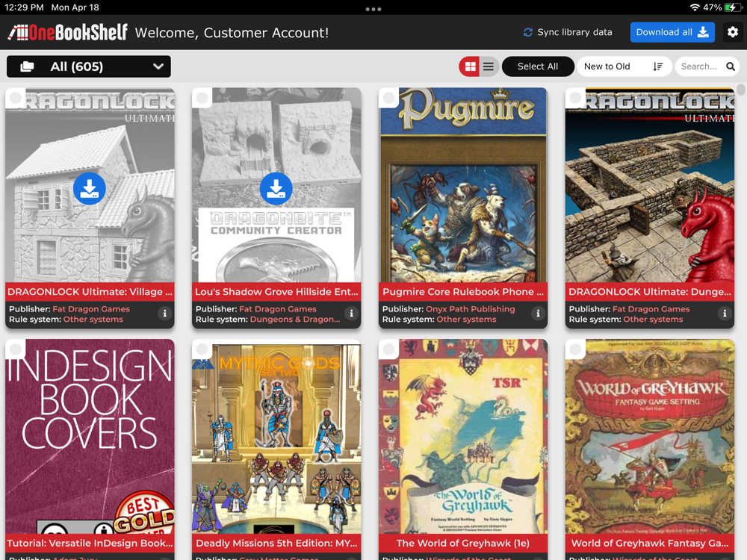This screenshot has height=560, width=747.
Task: Toggle the sort order direction icon
Action: click(x=658, y=66)
